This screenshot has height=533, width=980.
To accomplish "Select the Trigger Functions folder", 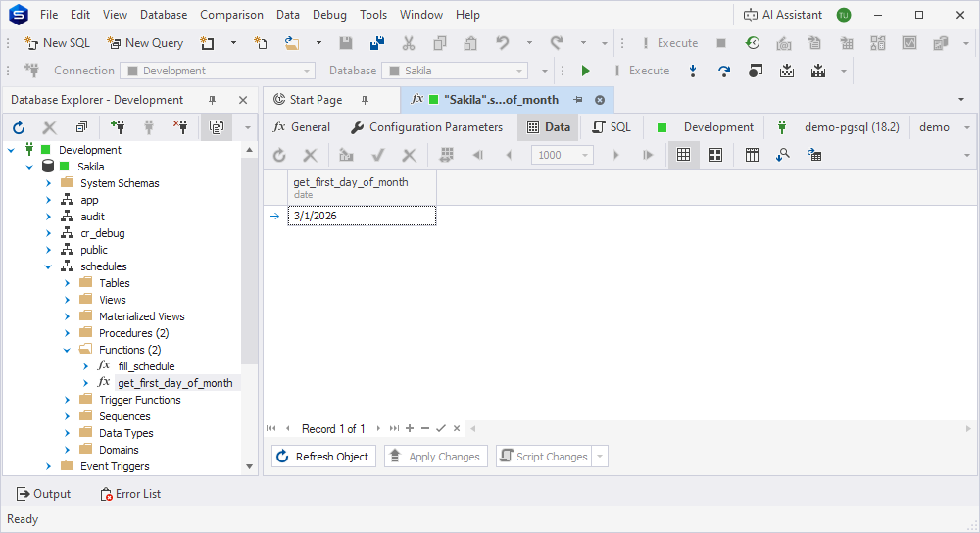I will tap(139, 400).
